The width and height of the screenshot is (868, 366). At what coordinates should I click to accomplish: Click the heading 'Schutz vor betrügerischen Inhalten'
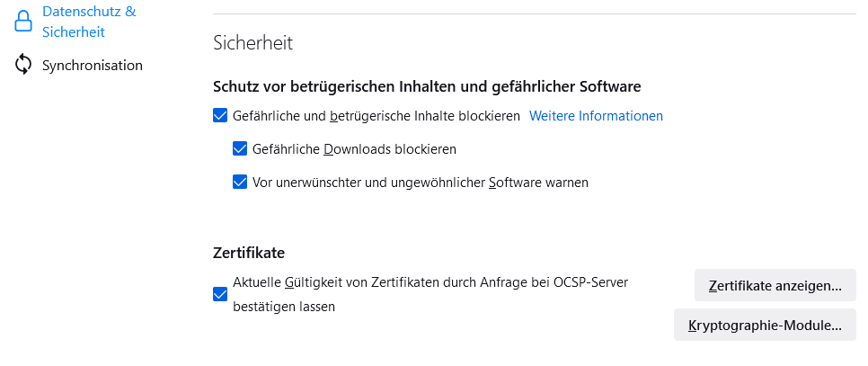click(x=426, y=86)
